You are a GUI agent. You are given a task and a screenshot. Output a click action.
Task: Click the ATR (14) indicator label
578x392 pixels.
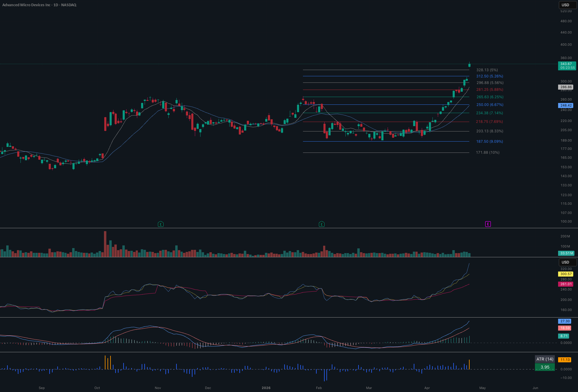[545, 359]
